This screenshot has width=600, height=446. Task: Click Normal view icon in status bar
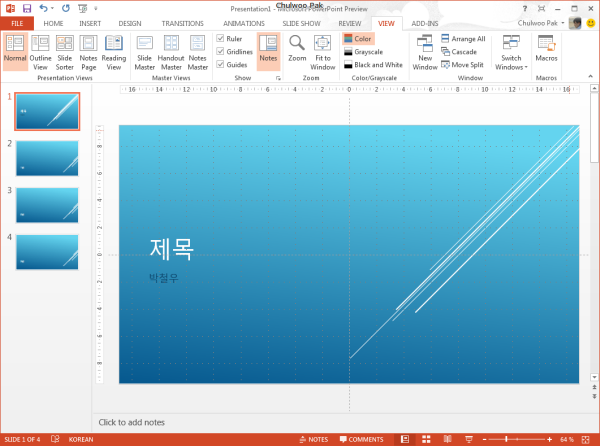pos(405,439)
